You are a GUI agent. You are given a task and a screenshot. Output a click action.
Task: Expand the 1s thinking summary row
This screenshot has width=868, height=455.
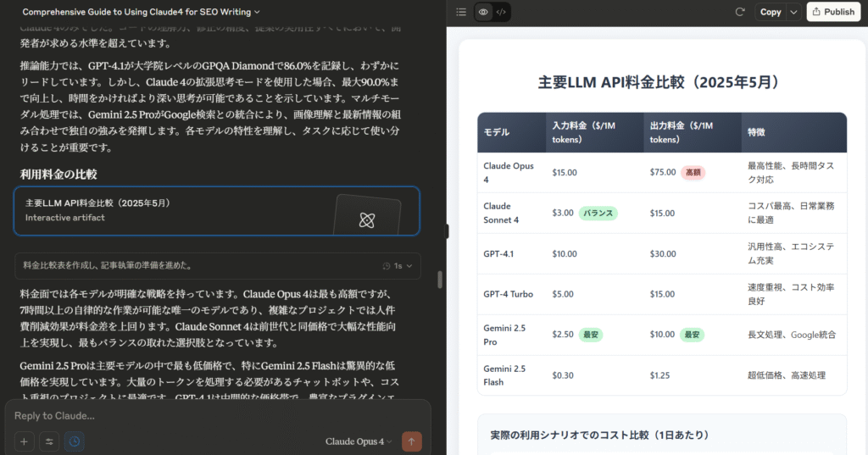pyautogui.click(x=218, y=266)
